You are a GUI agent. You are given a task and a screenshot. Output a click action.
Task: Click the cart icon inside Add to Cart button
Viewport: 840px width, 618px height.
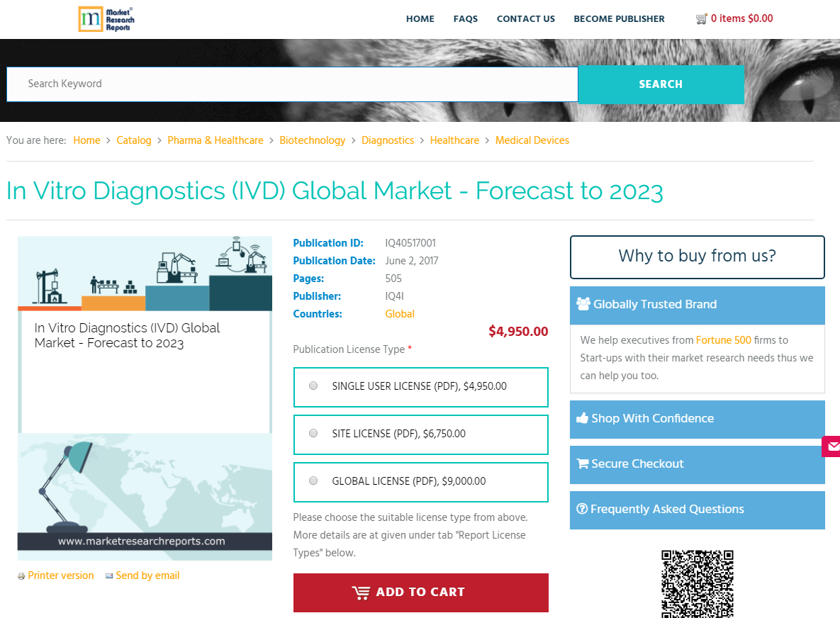point(361,592)
